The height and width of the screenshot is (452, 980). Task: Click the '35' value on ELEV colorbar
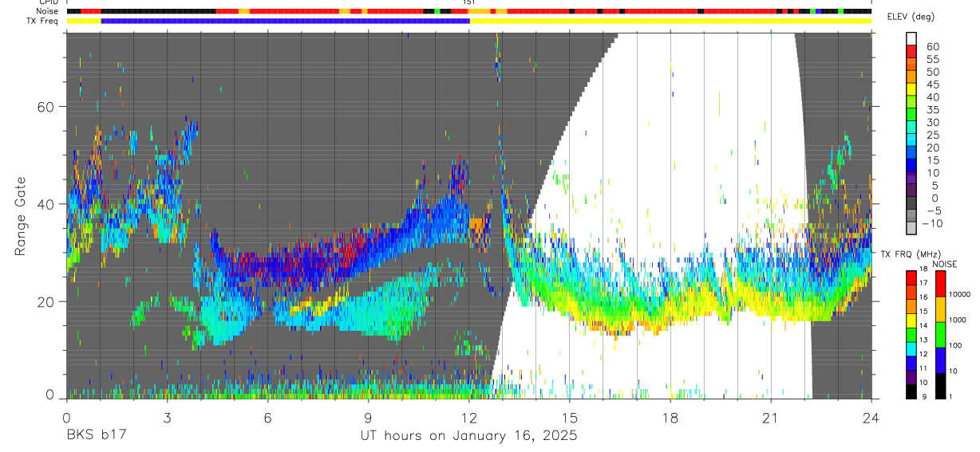[x=932, y=109]
